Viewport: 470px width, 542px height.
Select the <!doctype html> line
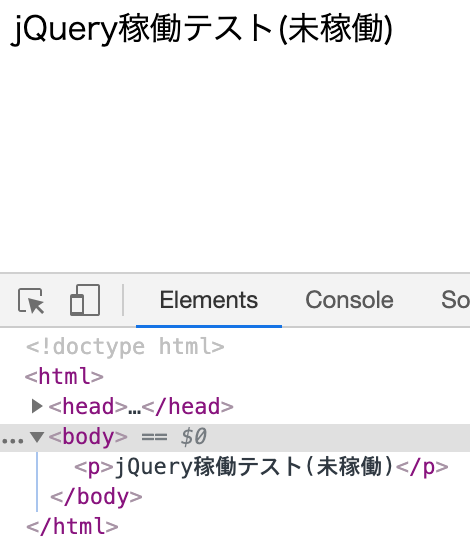click(x=125, y=347)
